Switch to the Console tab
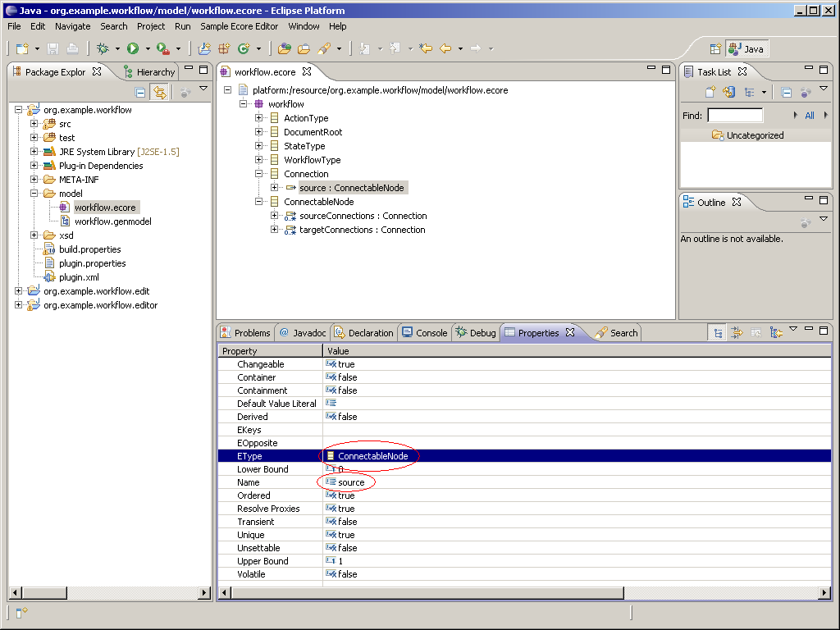Viewport: 840px width, 630px height. click(x=424, y=333)
